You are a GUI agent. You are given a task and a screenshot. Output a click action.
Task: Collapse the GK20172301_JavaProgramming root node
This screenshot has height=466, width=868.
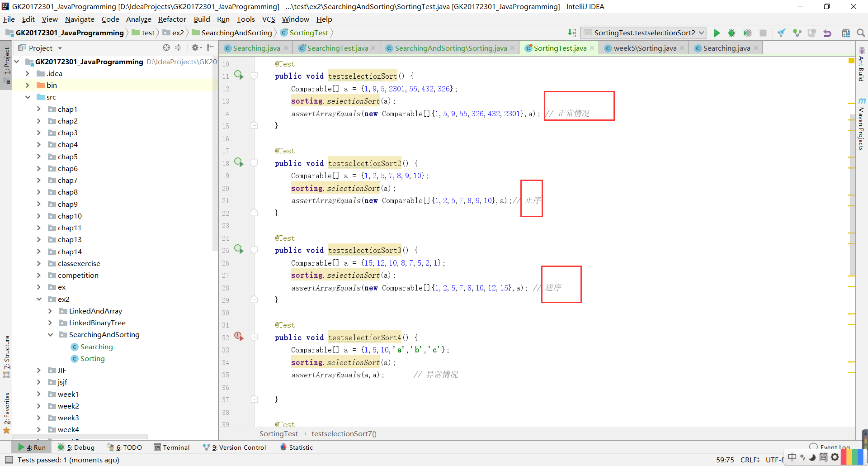(17, 62)
